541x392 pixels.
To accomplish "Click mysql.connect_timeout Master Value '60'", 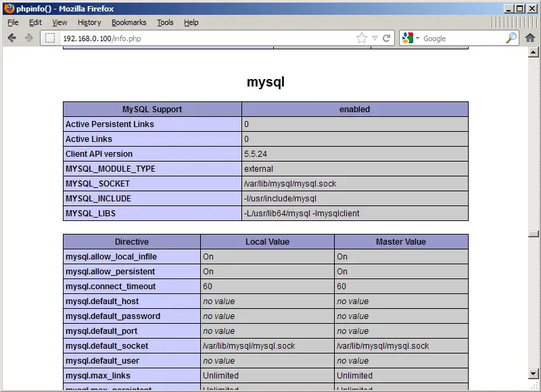I will tap(342, 286).
